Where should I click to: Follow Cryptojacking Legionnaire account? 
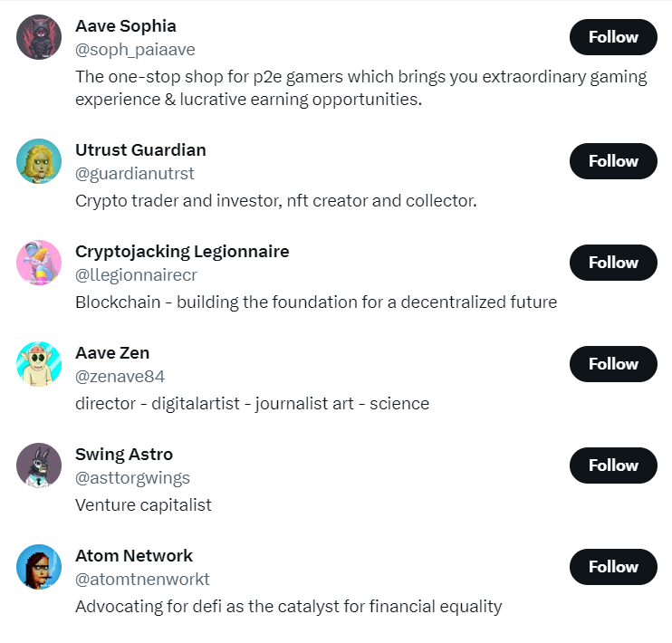click(613, 263)
